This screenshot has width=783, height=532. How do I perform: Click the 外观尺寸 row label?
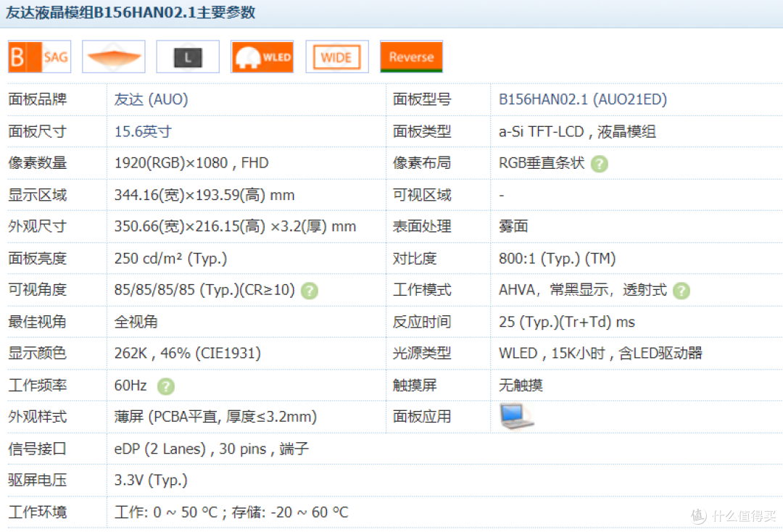click(x=38, y=227)
